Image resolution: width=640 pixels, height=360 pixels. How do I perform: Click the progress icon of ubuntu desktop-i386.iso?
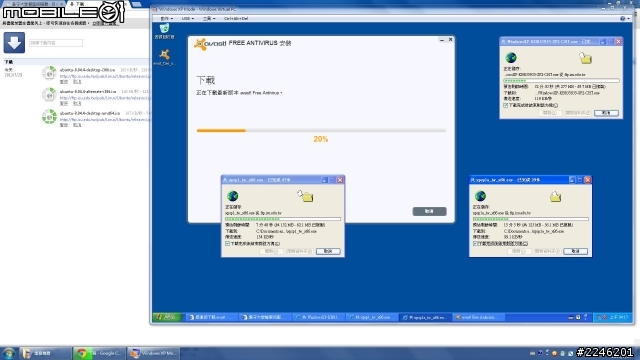(49, 73)
